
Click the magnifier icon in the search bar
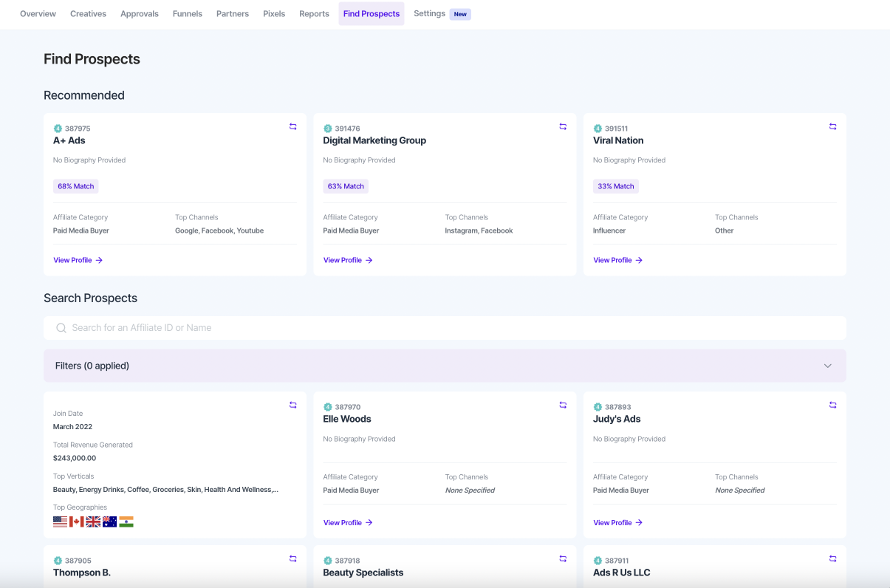61,327
